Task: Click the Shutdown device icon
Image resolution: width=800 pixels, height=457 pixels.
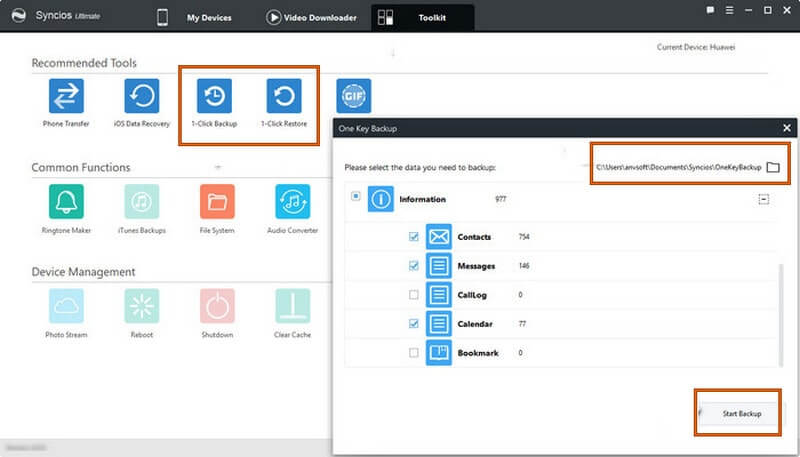Action: (217, 306)
